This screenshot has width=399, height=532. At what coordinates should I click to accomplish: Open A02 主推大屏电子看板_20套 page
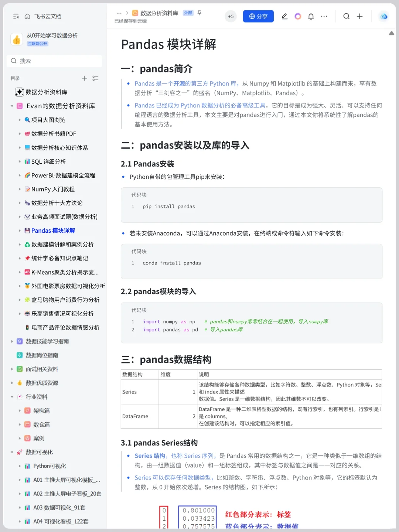pyautogui.click(x=67, y=494)
